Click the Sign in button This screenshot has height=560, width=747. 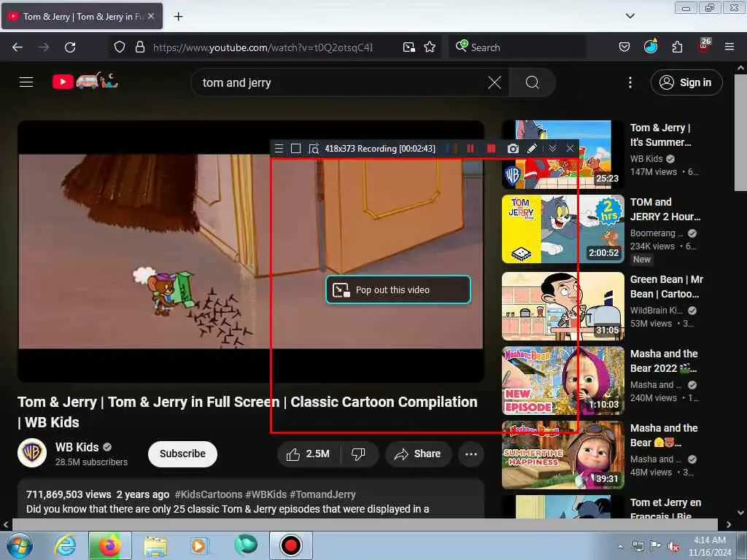686,83
